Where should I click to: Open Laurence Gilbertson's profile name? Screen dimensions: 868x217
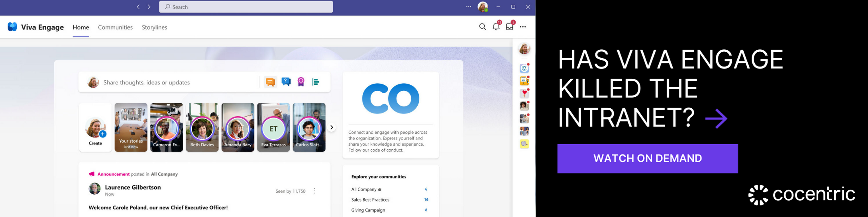(133, 187)
